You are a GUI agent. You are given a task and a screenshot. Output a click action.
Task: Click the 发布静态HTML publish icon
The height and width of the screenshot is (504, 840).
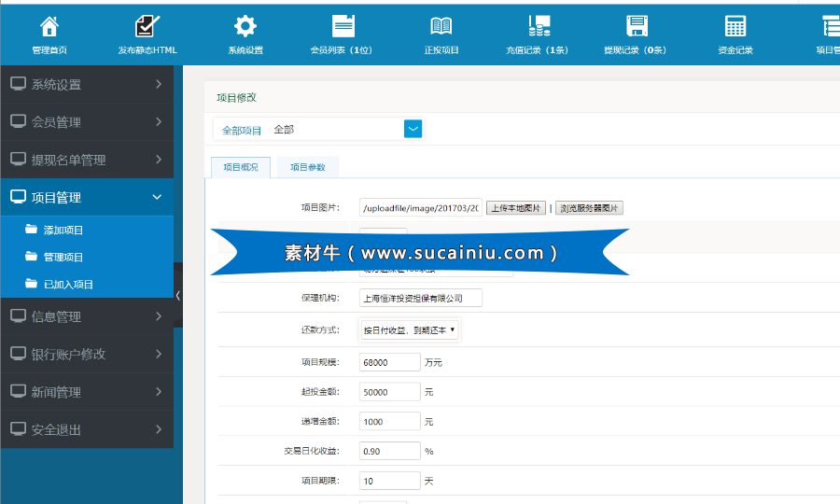tap(147, 26)
